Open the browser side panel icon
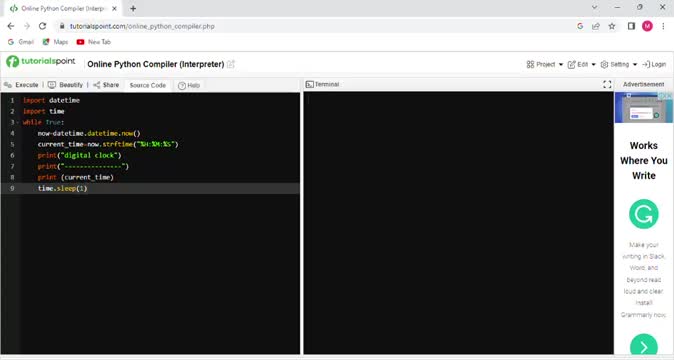This screenshot has height=360, width=674. click(631, 26)
